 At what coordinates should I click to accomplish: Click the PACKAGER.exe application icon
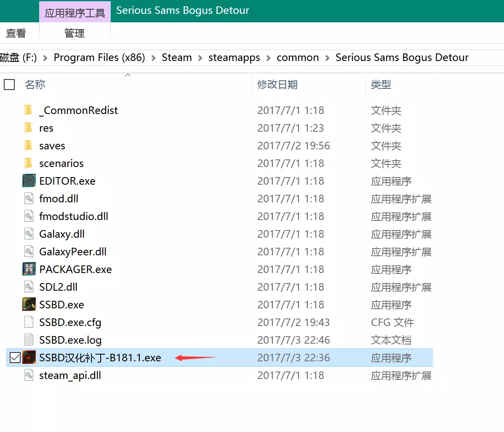point(29,269)
